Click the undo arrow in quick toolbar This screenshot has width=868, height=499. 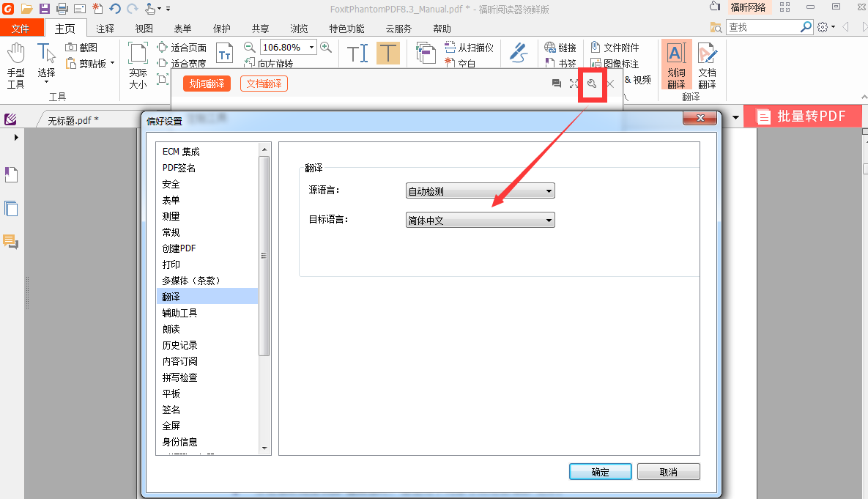click(114, 8)
